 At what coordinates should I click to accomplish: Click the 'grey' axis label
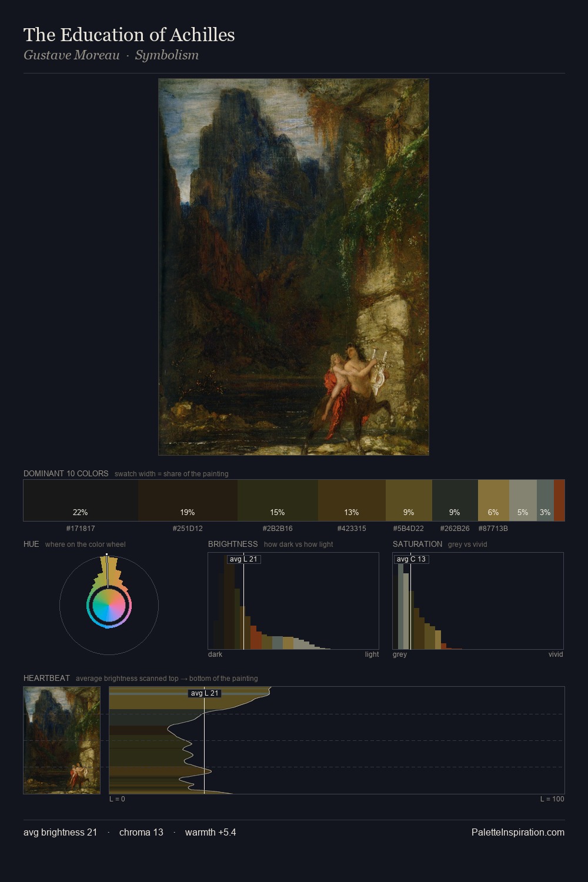(400, 654)
